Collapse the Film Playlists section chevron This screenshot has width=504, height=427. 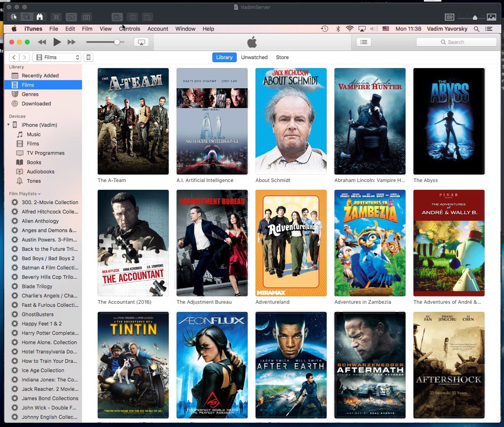click(39, 194)
